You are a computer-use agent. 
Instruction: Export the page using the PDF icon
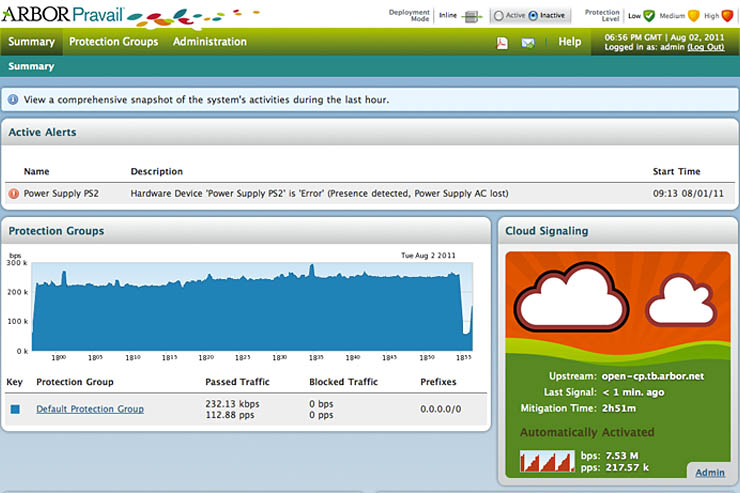coord(502,42)
